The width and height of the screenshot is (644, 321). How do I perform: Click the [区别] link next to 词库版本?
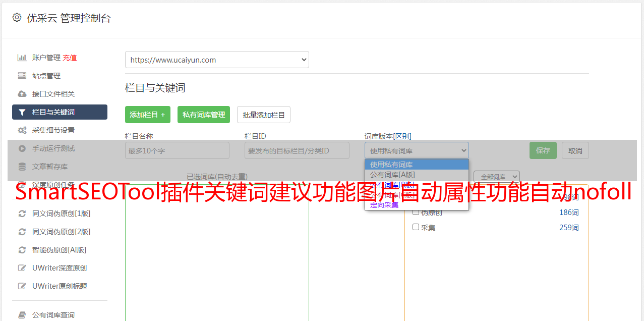pos(402,136)
